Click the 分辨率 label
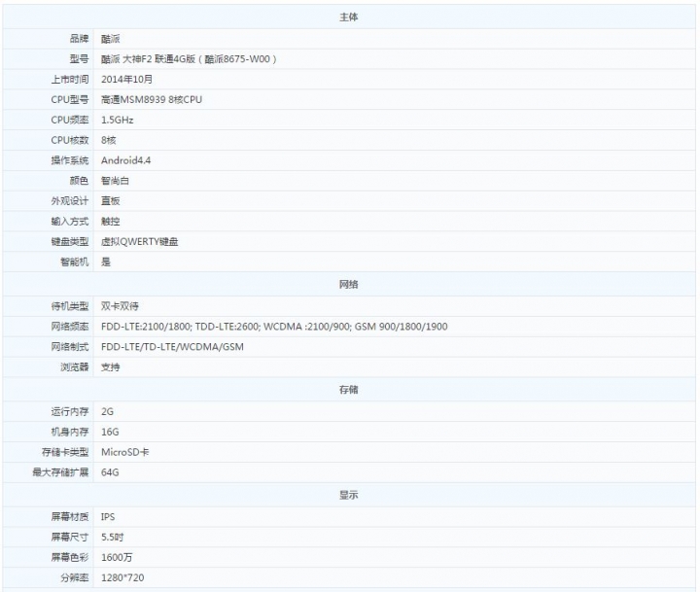The image size is (700, 592). click(75, 577)
